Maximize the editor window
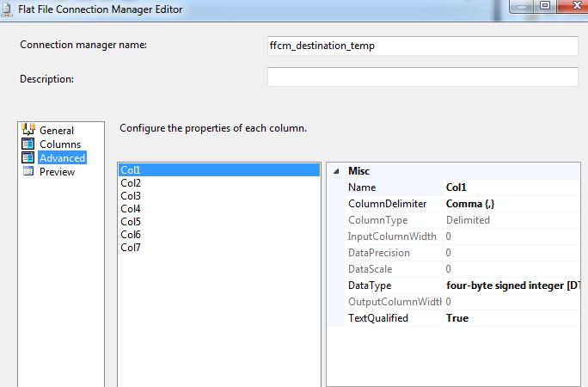The height and width of the screenshot is (387, 588). 545,6
